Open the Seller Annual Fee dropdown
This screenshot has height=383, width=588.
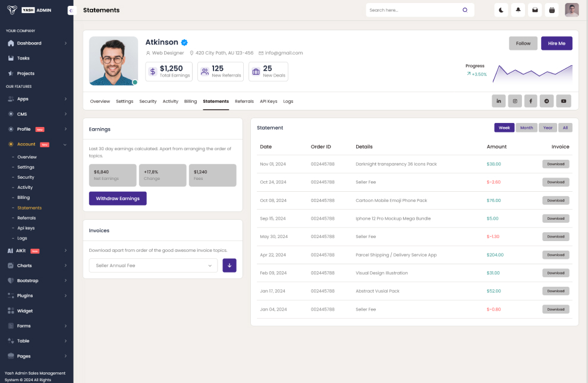[153, 265]
